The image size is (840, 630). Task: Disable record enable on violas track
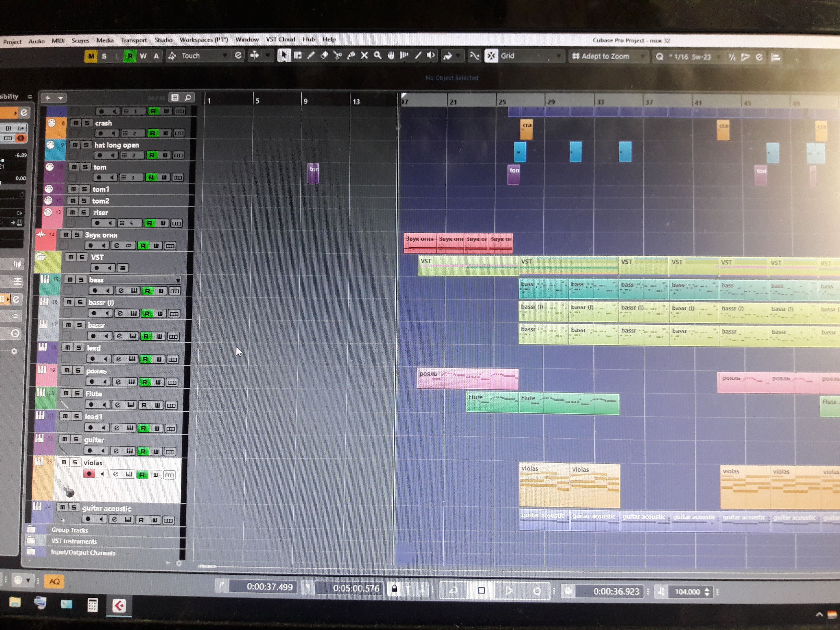(x=89, y=474)
